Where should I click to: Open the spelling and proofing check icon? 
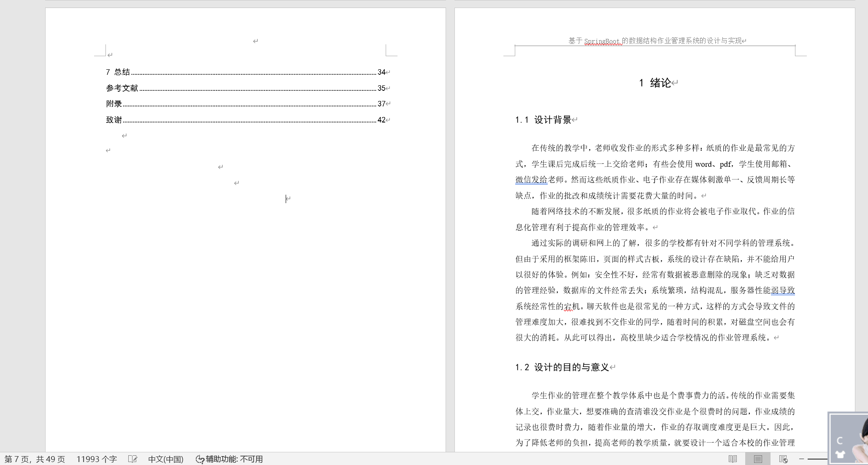(132, 459)
